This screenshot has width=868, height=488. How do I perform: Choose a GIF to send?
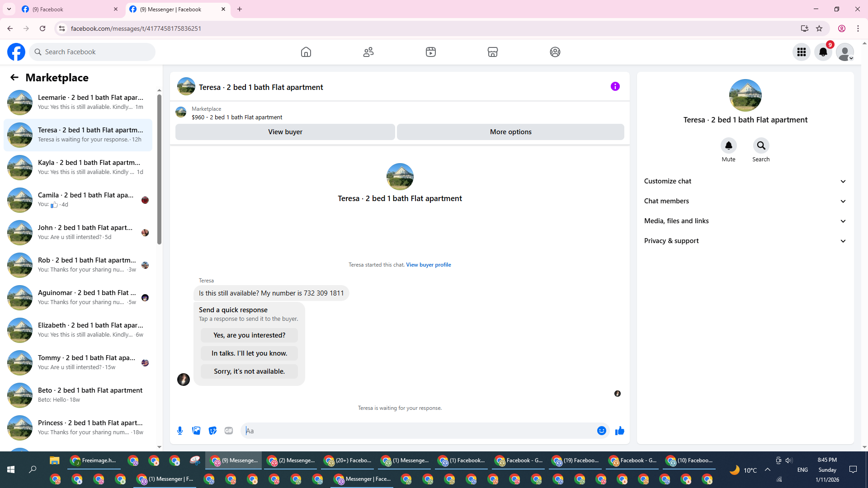point(229,431)
